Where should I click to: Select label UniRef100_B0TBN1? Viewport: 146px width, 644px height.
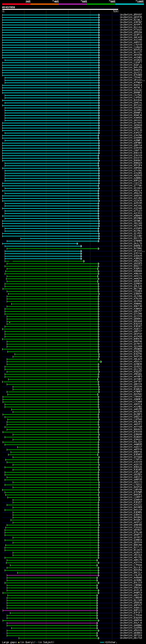[x=131, y=249]
